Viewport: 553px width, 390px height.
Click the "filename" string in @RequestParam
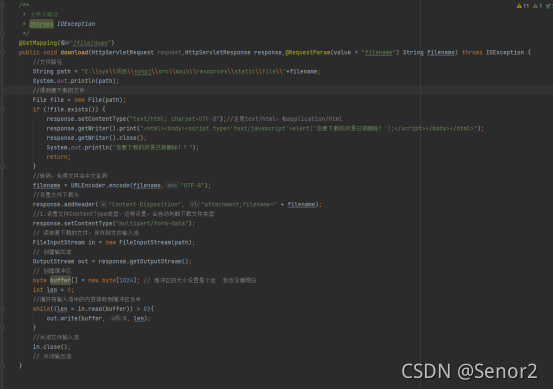(378, 53)
